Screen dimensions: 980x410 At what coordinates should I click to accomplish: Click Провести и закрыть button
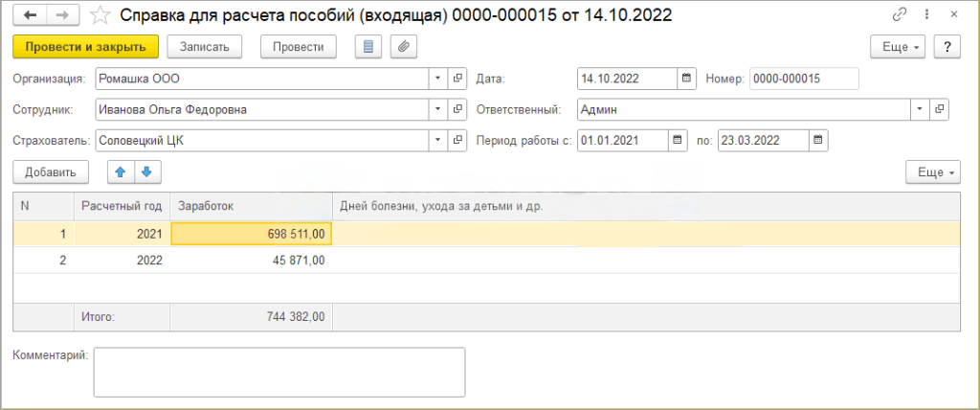pyautogui.click(x=85, y=47)
